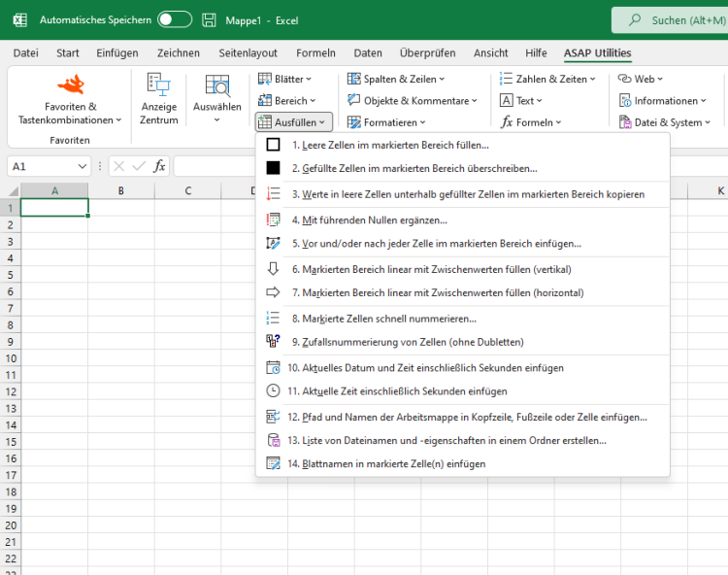Expand Spalten & Zeilen menu
728x575 pixels.
(x=396, y=79)
